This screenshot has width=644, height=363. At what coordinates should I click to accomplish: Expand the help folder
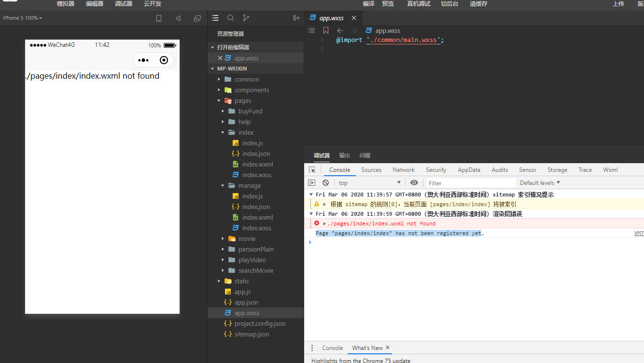coord(223,122)
